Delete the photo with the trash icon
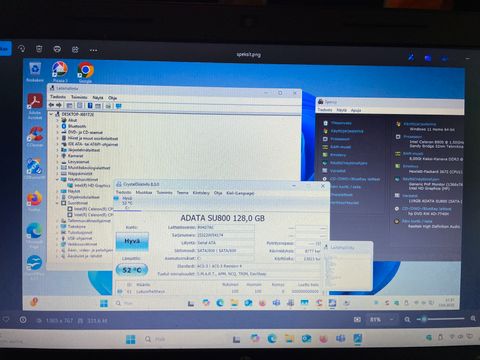480x360 pixels. [x=39, y=49]
